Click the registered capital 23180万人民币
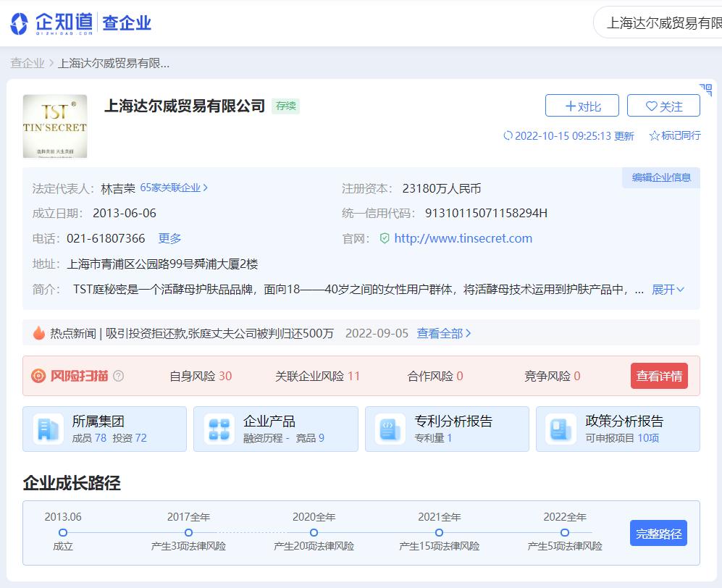 point(442,188)
